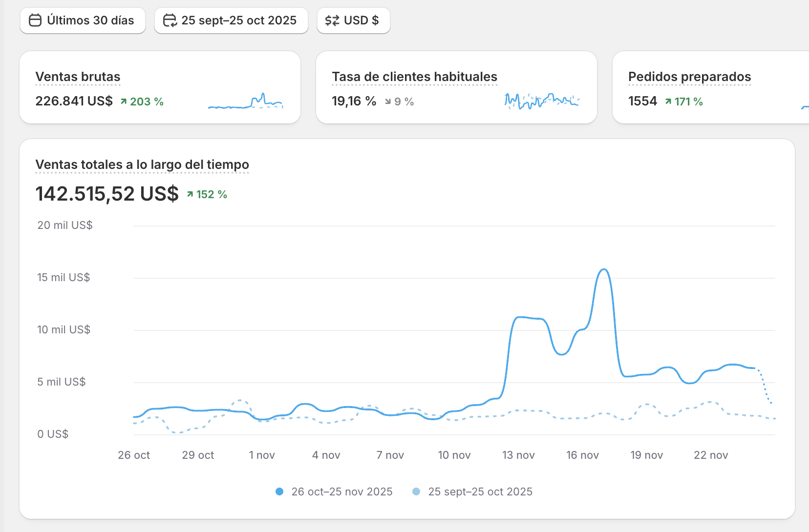Click the 171 % increase indicator
Screen dimensions: 809x532
tap(684, 102)
